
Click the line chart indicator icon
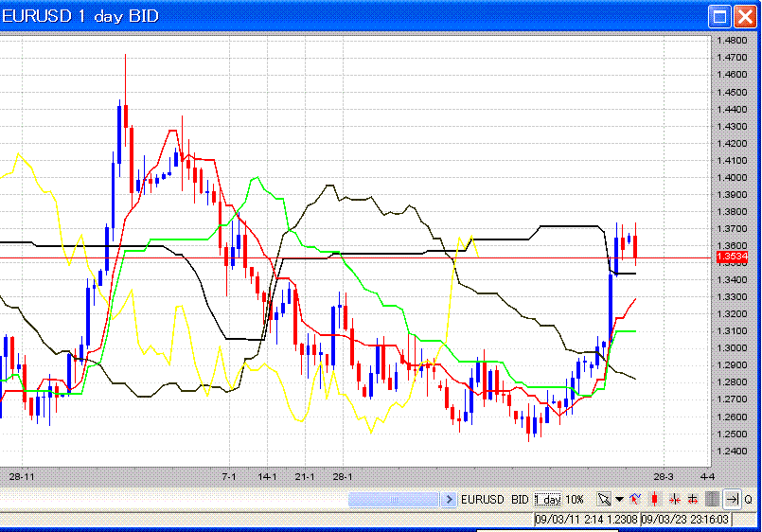click(635, 499)
